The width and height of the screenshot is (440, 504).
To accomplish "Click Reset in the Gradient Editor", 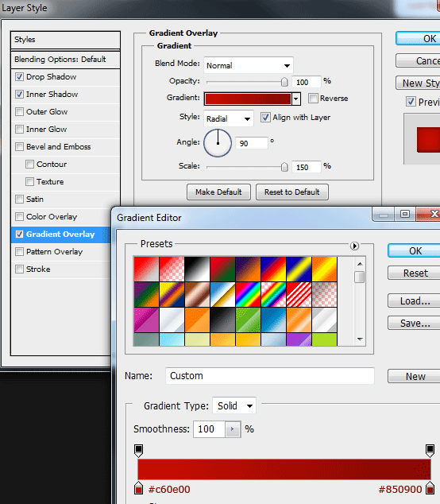I will pyautogui.click(x=415, y=273).
